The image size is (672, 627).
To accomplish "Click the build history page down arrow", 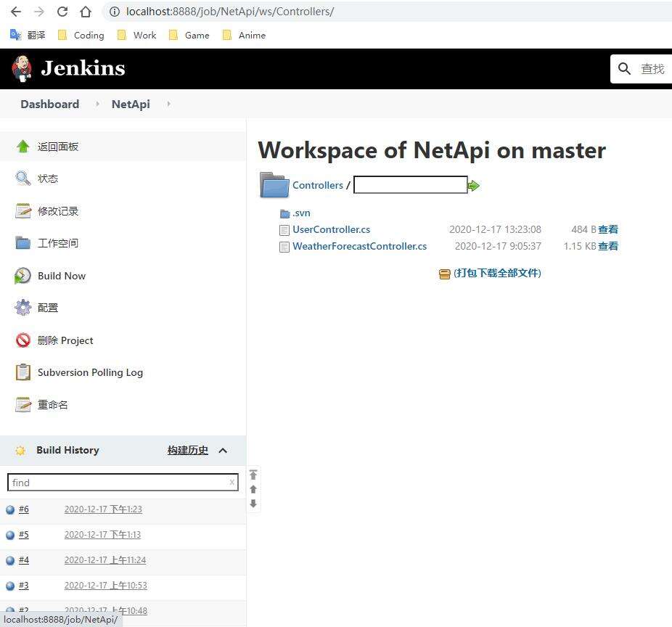I will tap(253, 504).
